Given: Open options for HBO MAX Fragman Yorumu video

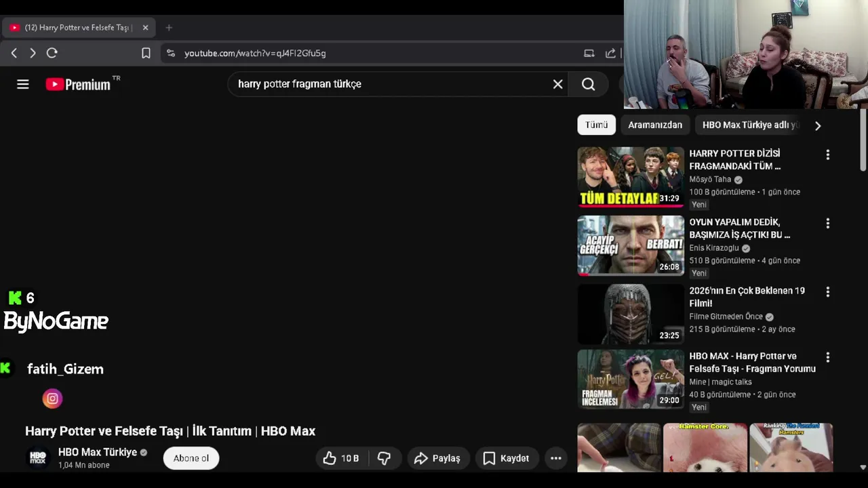Looking at the screenshot, I should (827, 357).
